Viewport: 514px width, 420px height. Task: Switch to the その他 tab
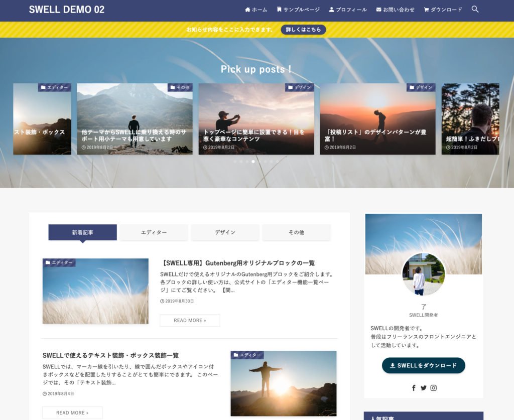coord(297,232)
